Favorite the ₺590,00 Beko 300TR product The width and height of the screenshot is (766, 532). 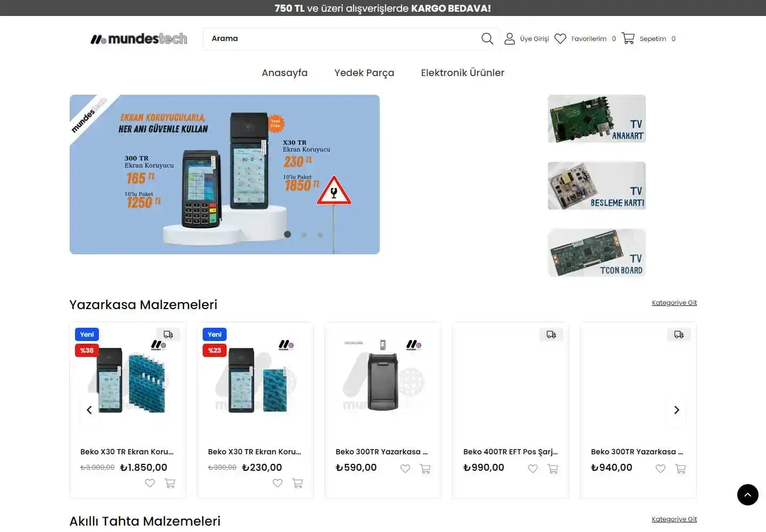[405, 469]
